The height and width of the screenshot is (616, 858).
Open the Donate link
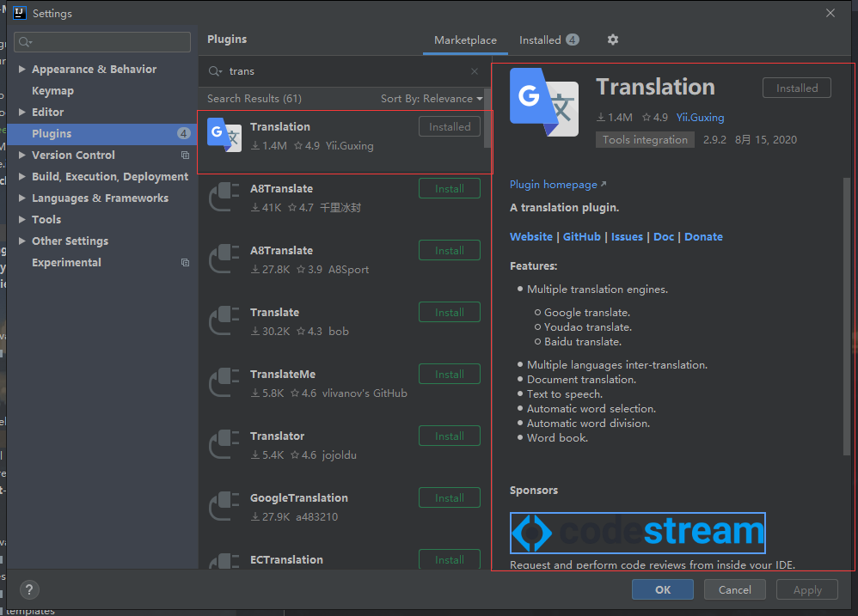coord(703,236)
